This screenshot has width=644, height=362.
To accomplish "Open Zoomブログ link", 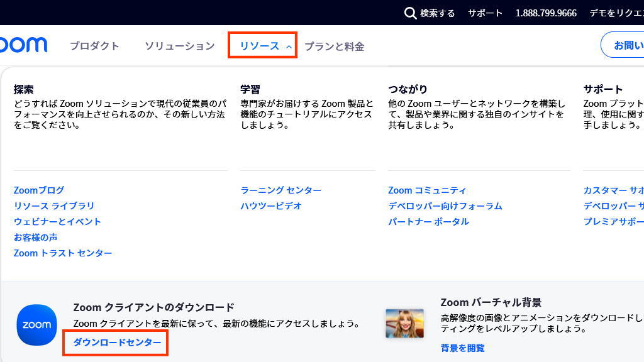I will [39, 190].
